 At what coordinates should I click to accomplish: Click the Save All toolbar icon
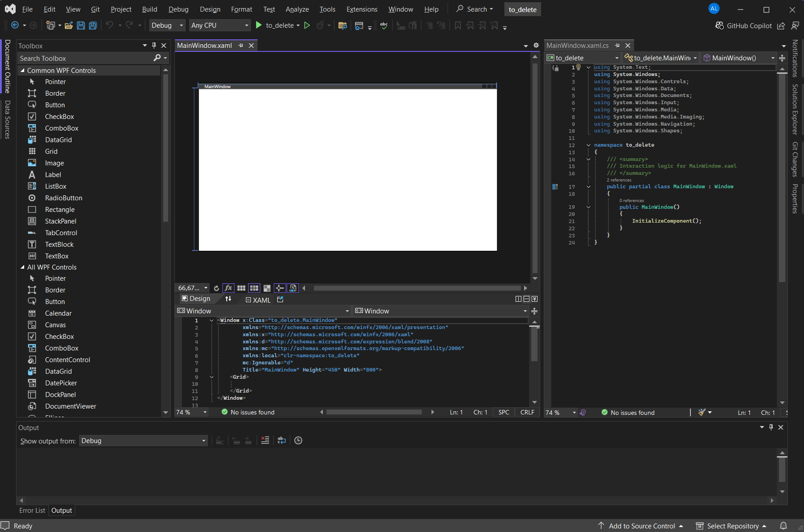pyautogui.click(x=93, y=25)
